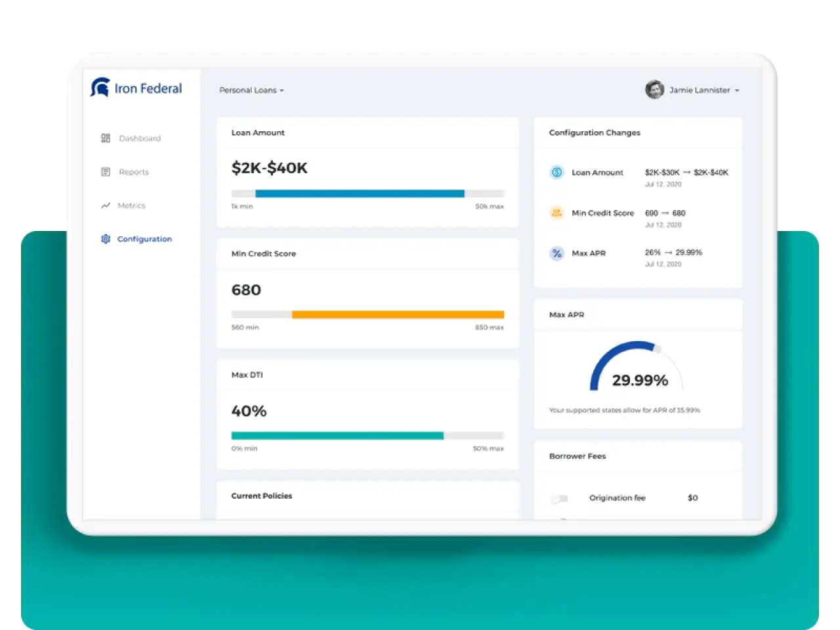This screenshot has height=630, width=840.
Task: Select the Configuration sidebar label
Action: click(x=144, y=239)
